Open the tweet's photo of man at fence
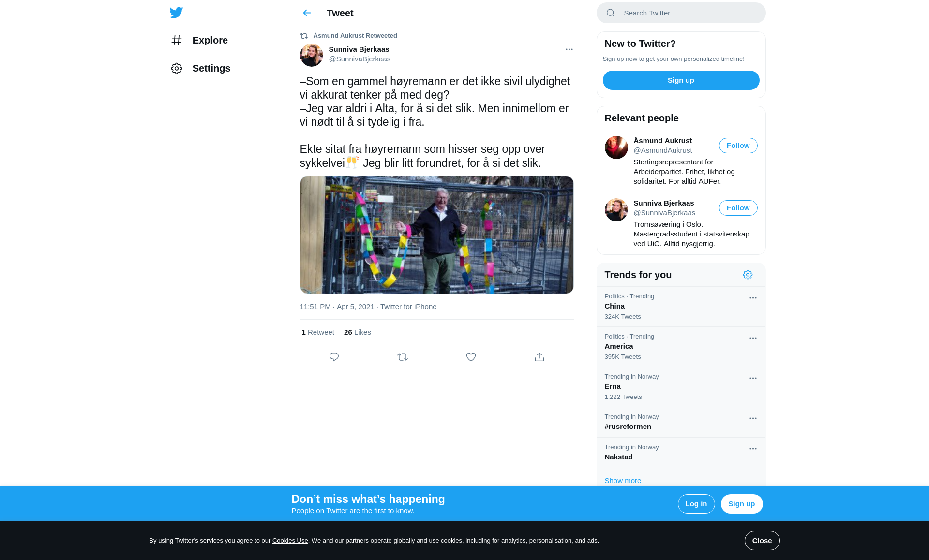 [437, 235]
